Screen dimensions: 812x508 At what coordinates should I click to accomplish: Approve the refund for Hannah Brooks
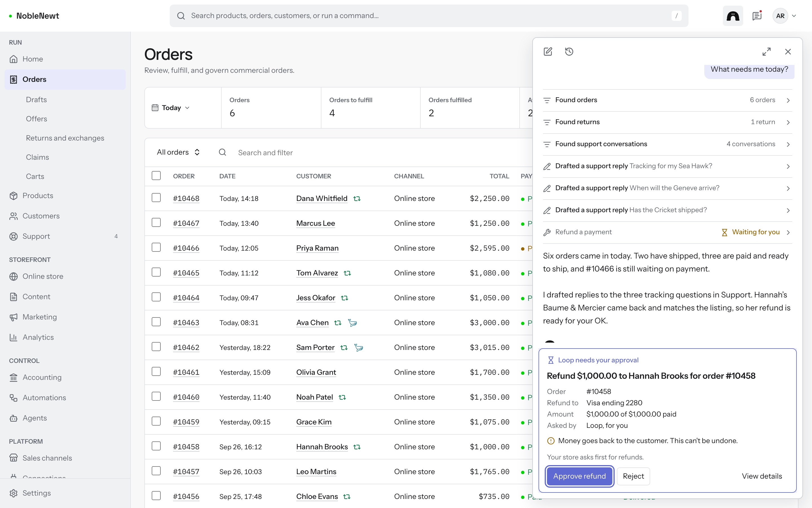(579, 476)
